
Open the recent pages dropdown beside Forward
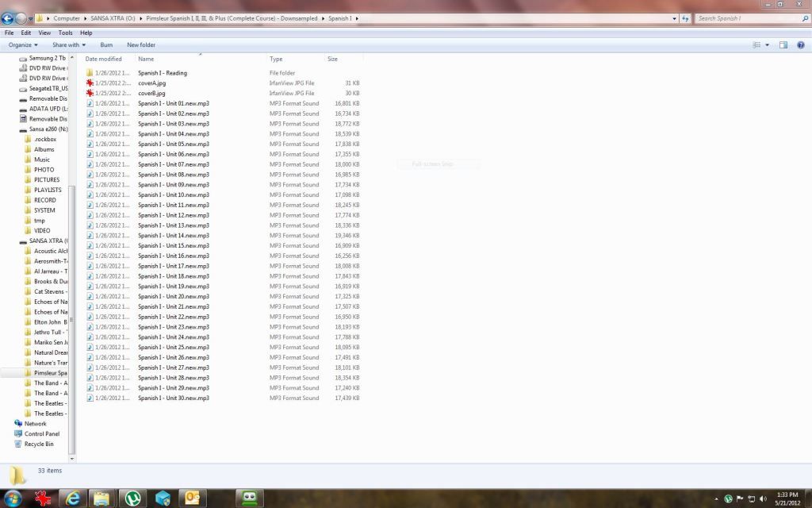[31, 19]
